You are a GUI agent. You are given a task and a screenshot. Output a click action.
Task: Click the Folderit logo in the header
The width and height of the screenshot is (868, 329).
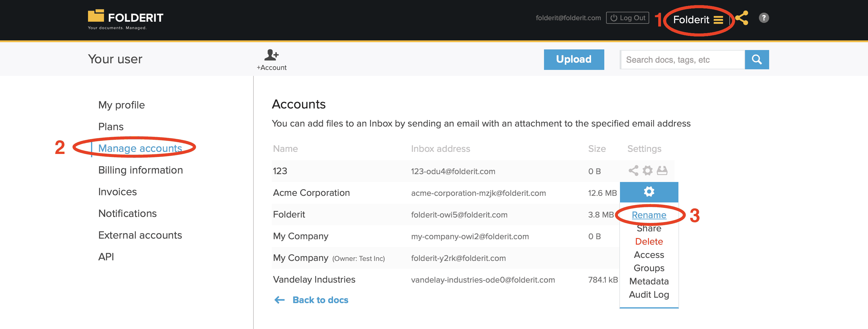coord(125,19)
